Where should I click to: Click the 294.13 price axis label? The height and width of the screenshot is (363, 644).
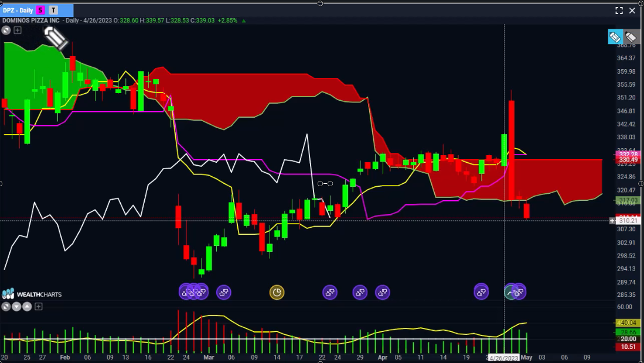tap(626, 269)
